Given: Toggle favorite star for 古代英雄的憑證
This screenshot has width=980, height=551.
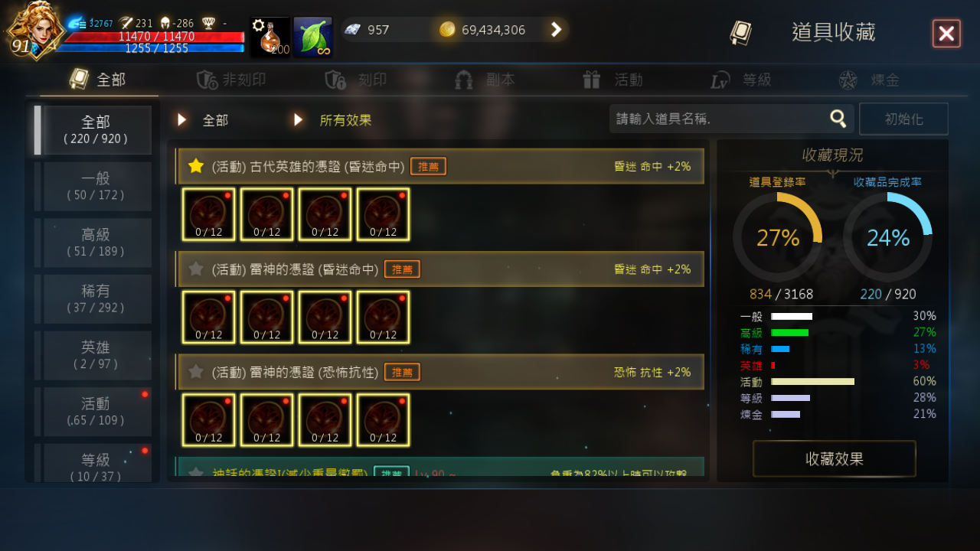Looking at the screenshot, I should [196, 166].
